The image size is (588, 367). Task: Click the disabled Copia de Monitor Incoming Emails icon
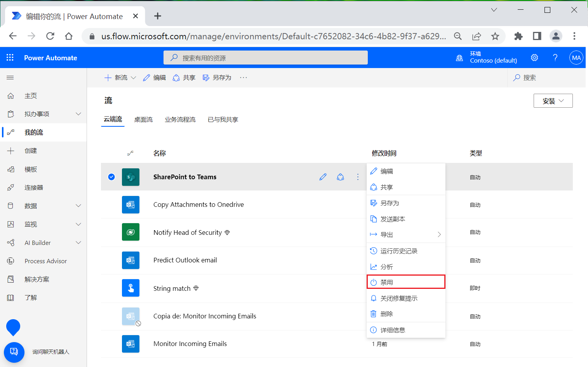130,316
